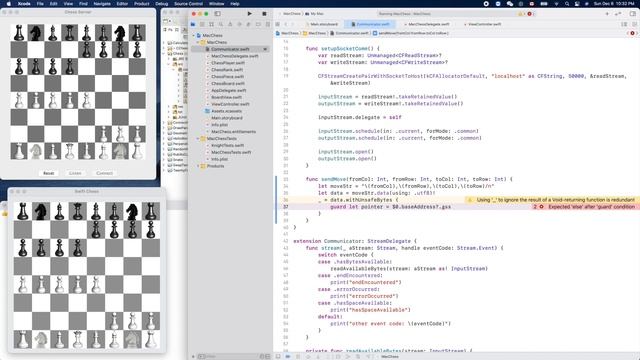Toggle the debug area show/hide icon
This screenshot has height=360, width=640.
278,356
